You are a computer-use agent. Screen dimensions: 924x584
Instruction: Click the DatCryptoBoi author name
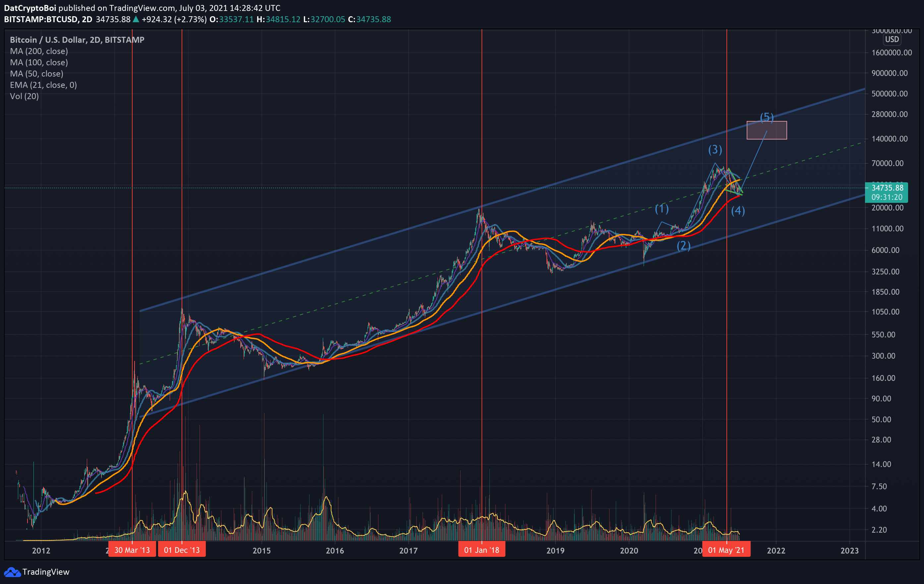point(30,8)
